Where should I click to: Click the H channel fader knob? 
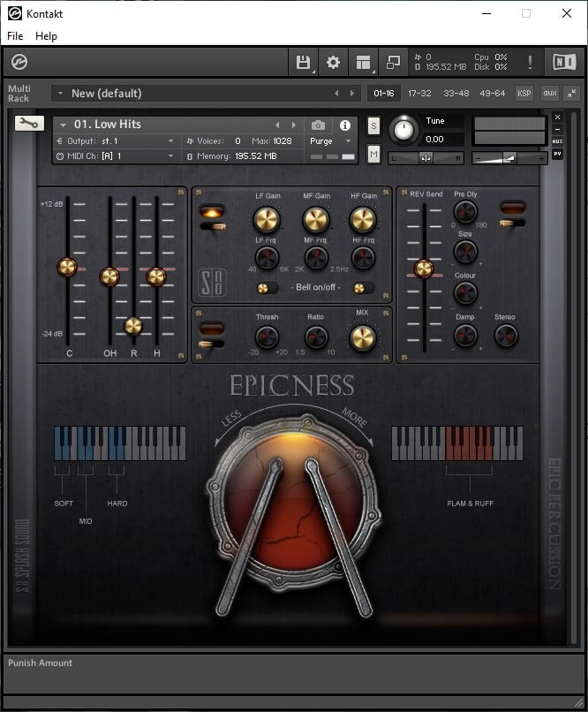[156, 276]
